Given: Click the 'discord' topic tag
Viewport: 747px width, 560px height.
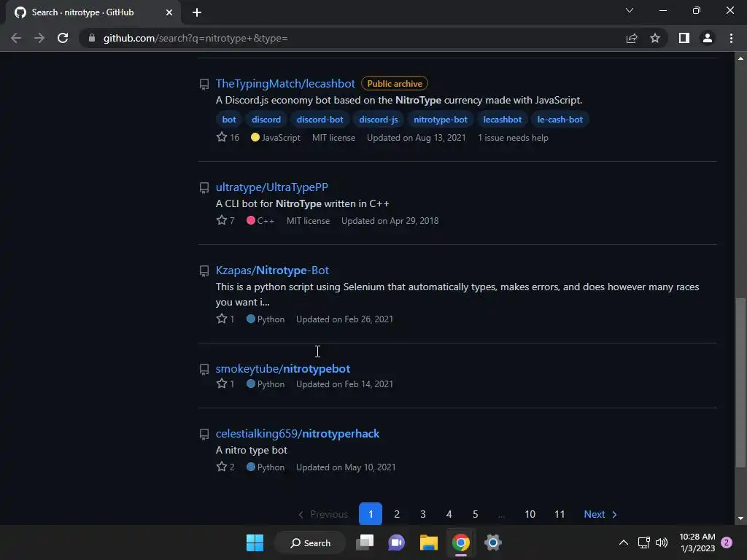Looking at the screenshot, I should (x=266, y=120).
